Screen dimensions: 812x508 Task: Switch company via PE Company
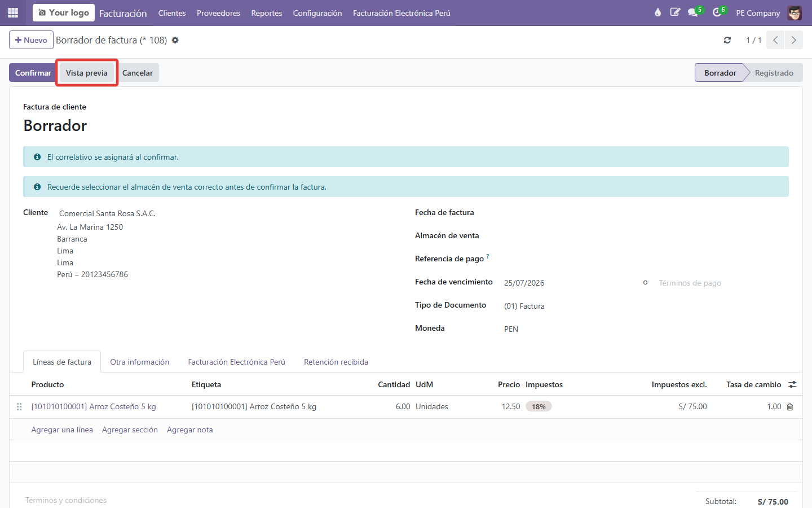(758, 13)
